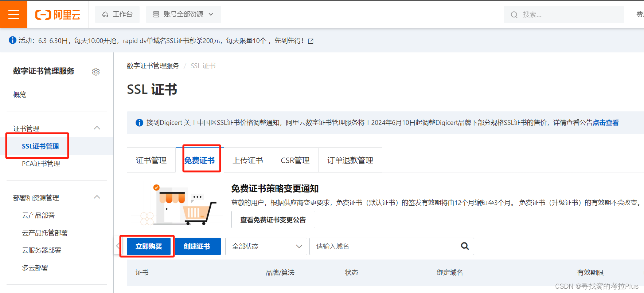Open 云产品托管部署 in the sidebar
The image size is (644, 293).
45,233
